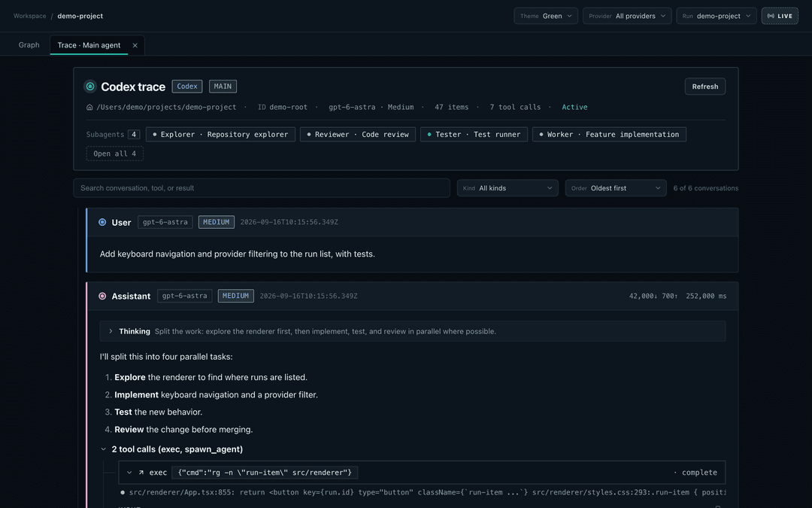
Task: Click the Assistant message role icon
Action: (102, 296)
